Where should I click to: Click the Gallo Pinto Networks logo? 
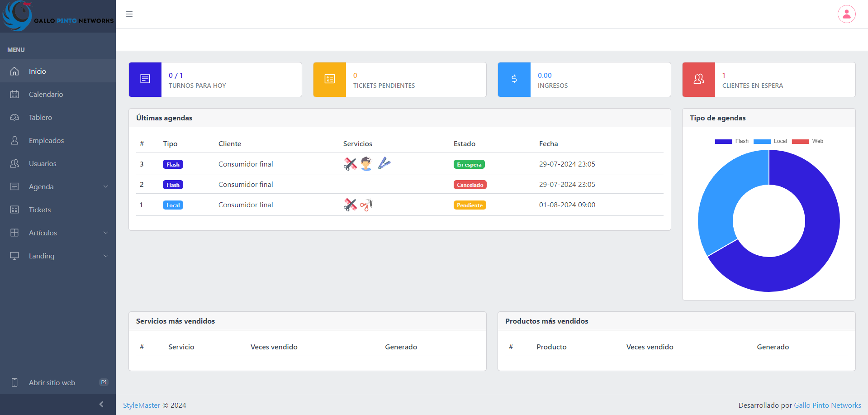click(x=58, y=16)
